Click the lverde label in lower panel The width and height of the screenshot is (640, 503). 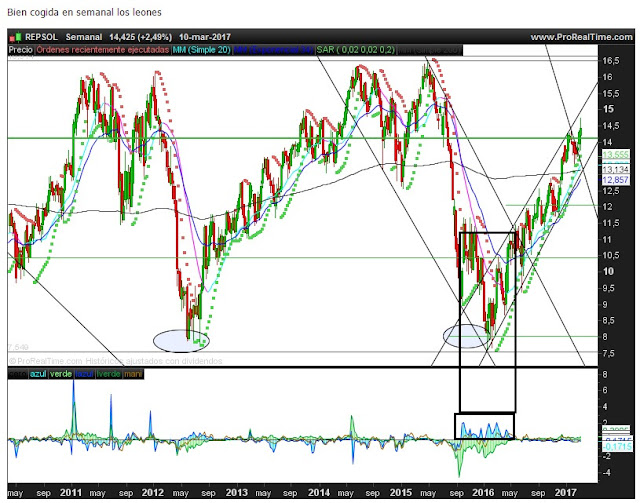(109, 374)
